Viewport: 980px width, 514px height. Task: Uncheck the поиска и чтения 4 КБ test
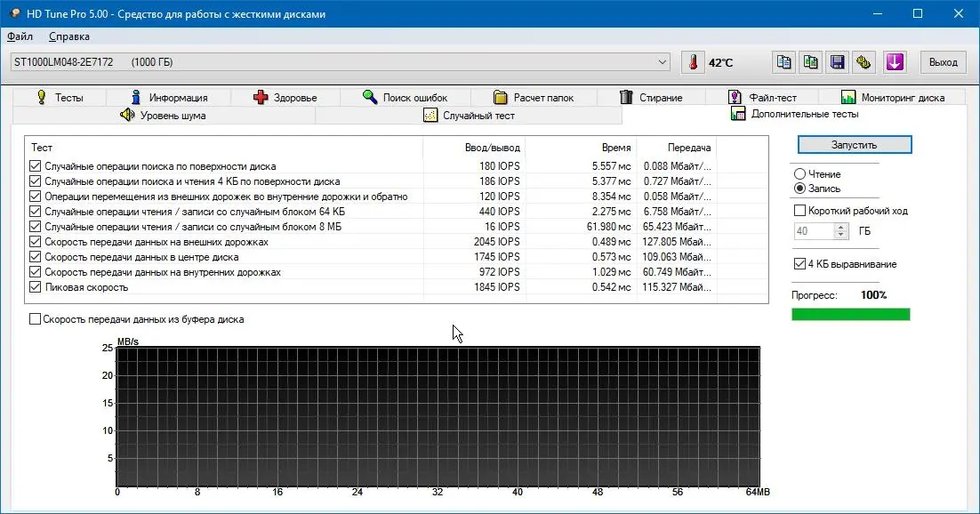[35, 181]
